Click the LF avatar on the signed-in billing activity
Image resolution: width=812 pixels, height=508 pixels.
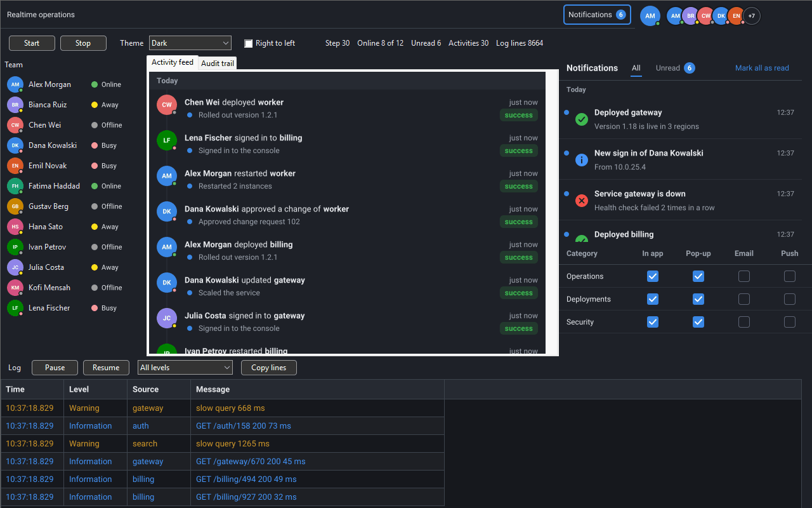click(x=167, y=140)
